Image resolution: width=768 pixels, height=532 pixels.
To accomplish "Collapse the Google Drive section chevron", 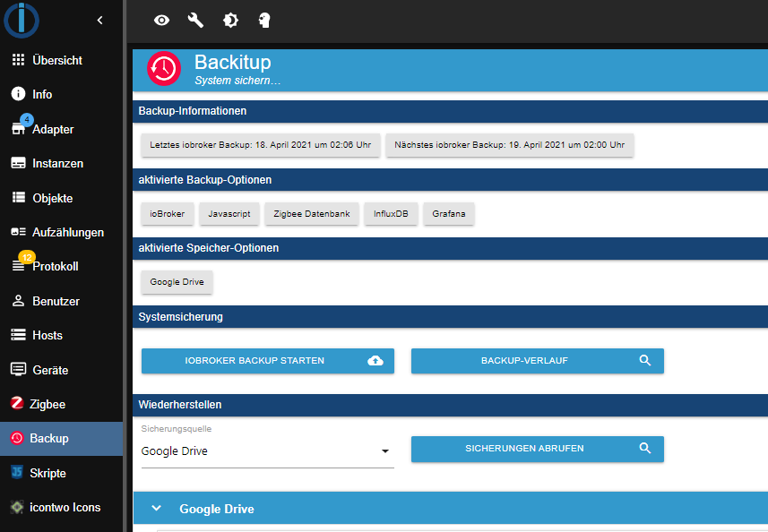I will [x=157, y=508].
